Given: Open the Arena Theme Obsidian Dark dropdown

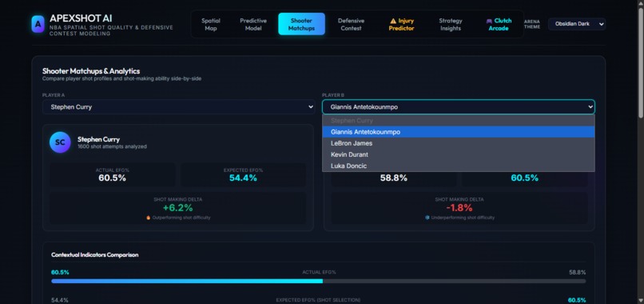Looking at the screenshot, I should coord(577,24).
